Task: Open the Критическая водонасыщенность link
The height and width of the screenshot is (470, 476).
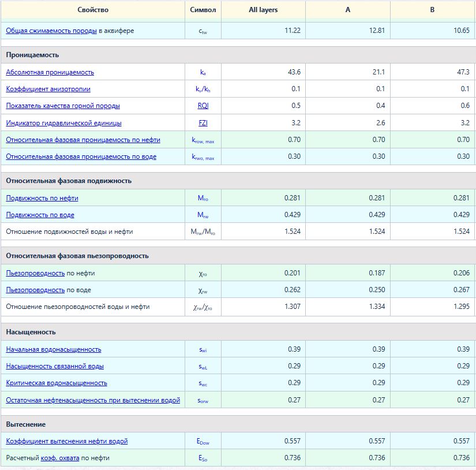Action: (57, 383)
